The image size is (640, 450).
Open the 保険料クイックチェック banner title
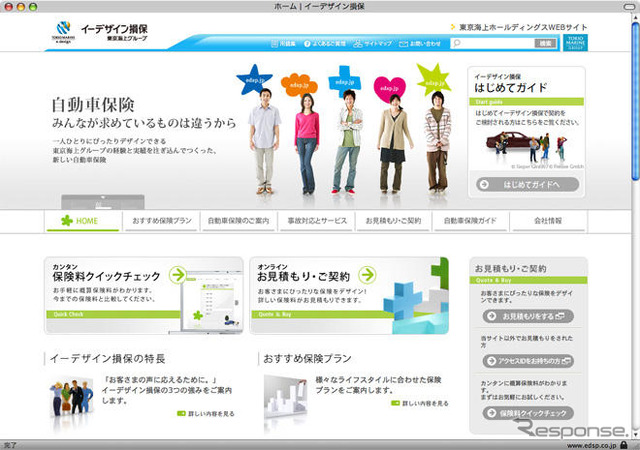click(106, 276)
